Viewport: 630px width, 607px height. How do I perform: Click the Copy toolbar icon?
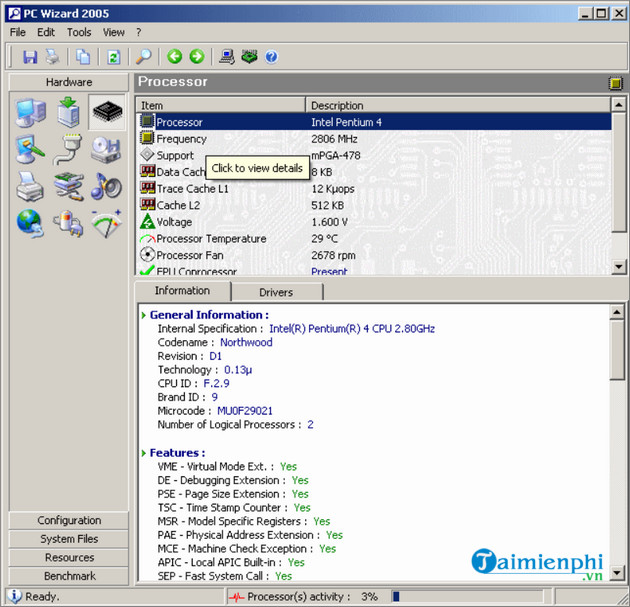83,57
